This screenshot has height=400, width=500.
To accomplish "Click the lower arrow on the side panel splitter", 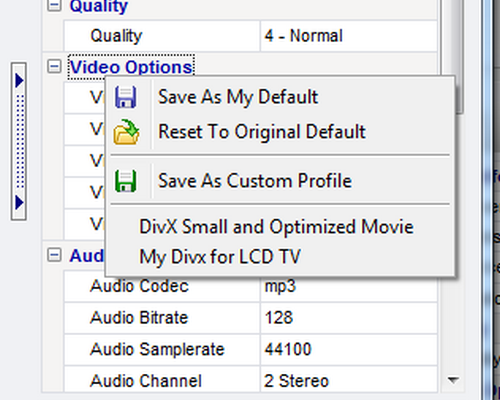I will coord(19,203).
